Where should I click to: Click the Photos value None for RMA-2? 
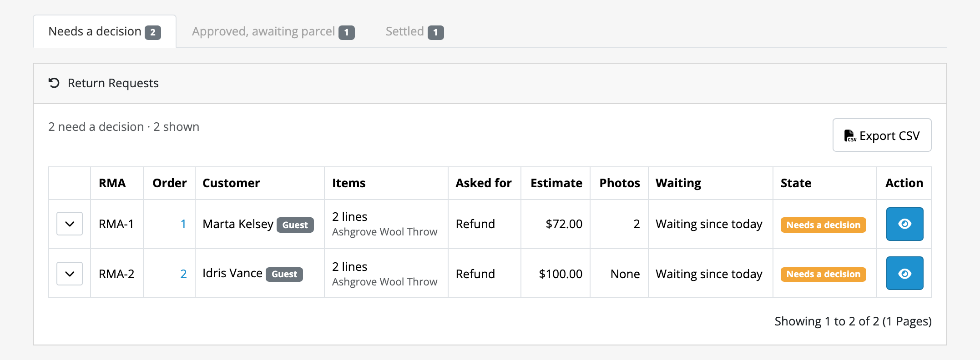(625, 274)
